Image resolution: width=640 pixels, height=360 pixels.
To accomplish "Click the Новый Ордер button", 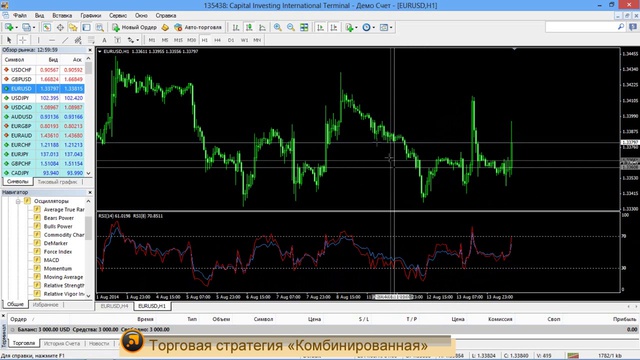I will tap(134, 27).
